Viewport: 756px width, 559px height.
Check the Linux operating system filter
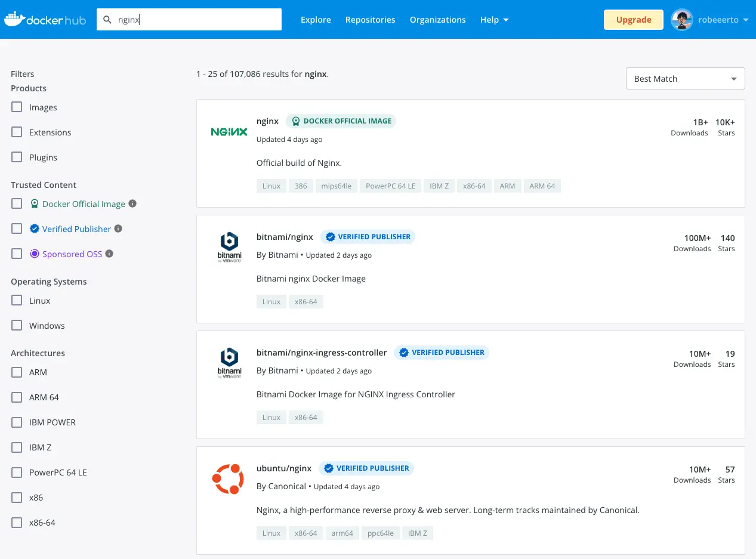tap(17, 301)
